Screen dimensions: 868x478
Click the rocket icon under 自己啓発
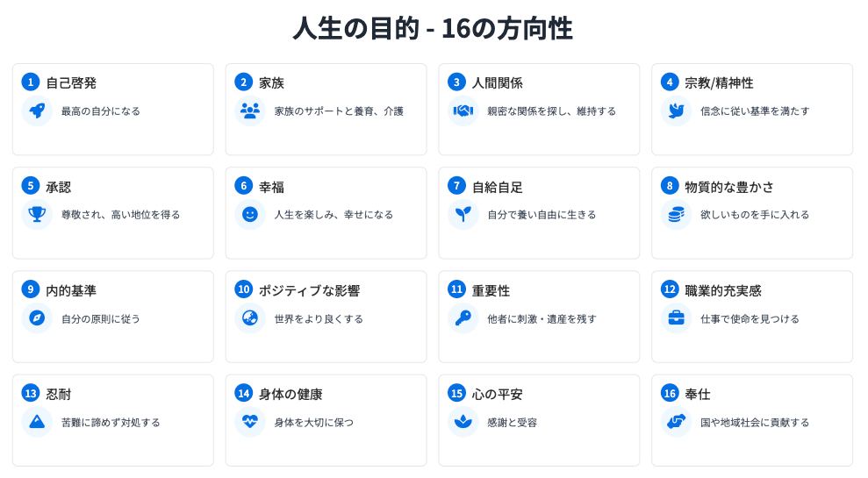37,111
